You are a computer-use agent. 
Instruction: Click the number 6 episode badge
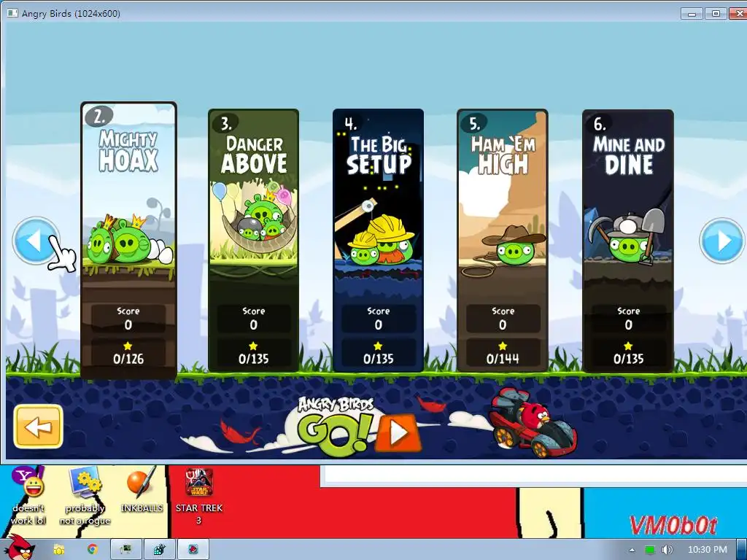(599, 124)
